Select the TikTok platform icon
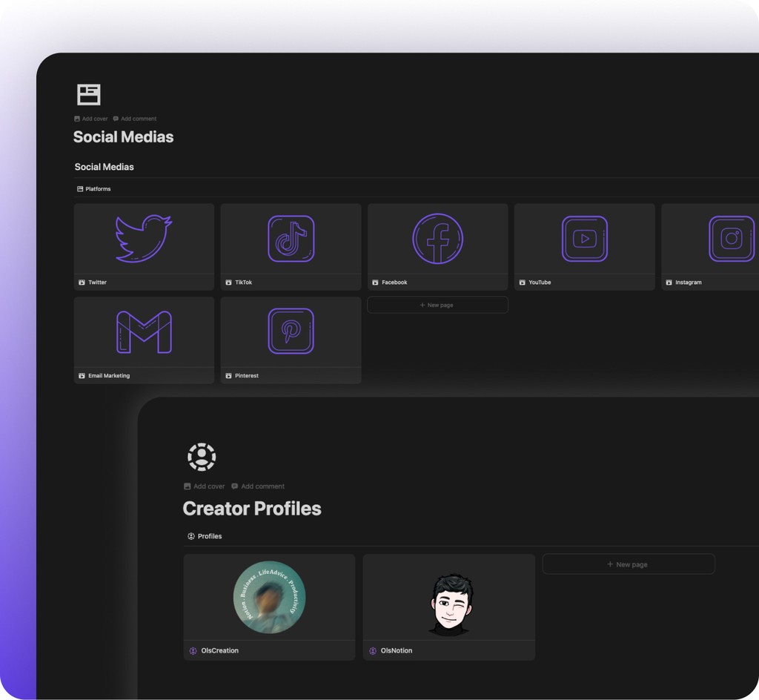 point(290,237)
